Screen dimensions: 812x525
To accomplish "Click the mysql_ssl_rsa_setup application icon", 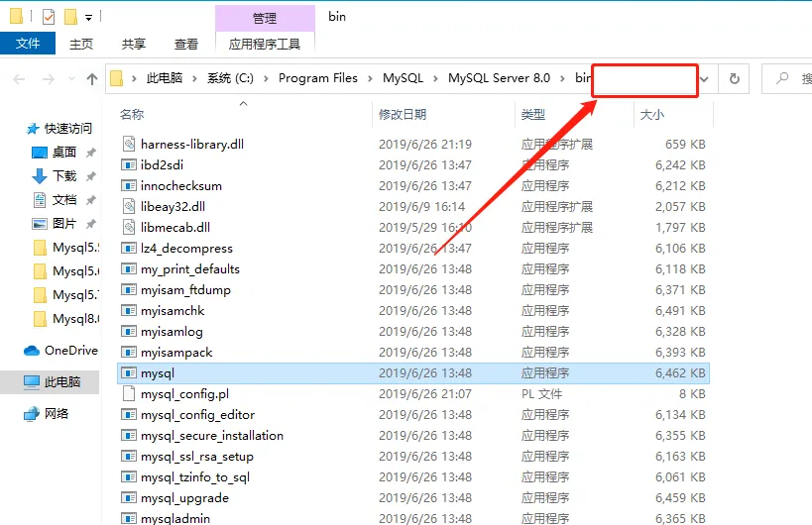I will pyautogui.click(x=129, y=457).
